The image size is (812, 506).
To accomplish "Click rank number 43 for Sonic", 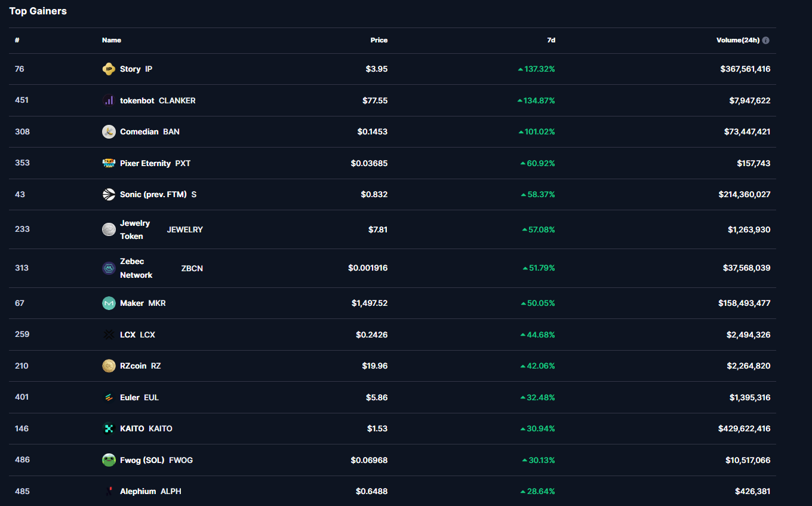I will coord(20,194).
